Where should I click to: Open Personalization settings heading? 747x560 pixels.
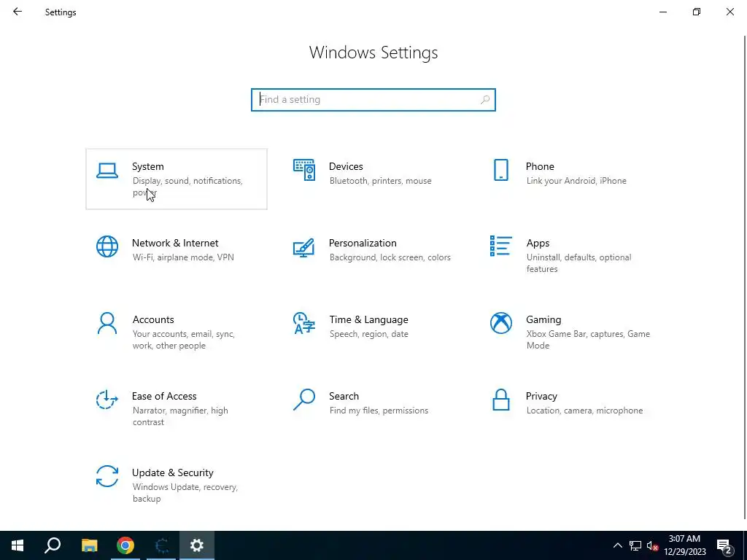click(x=363, y=243)
